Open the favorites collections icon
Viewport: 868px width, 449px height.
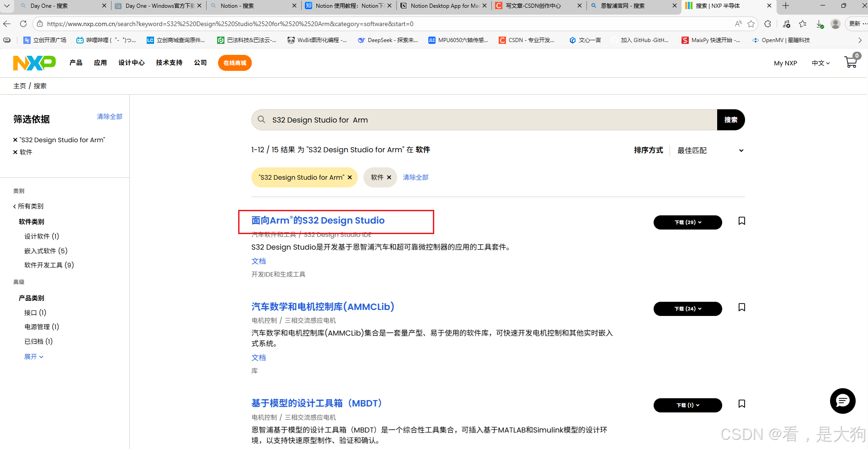[x=803, y=24]
